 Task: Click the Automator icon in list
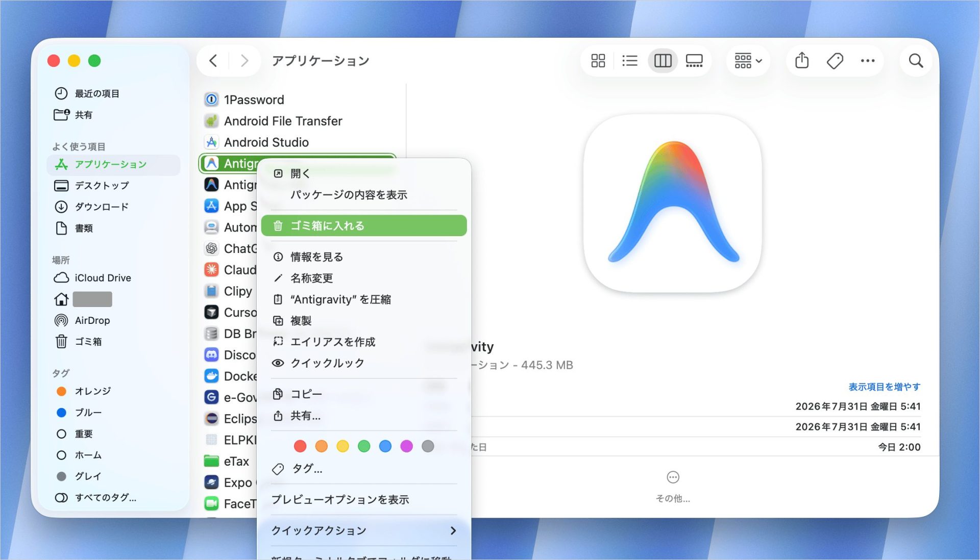click(x=211, y=227)
